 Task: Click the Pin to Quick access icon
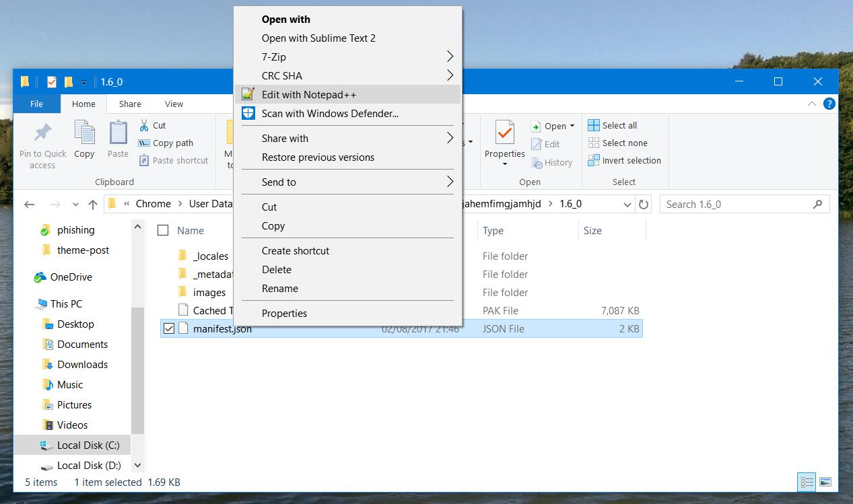pyautogui.click(x=42, y=132)
